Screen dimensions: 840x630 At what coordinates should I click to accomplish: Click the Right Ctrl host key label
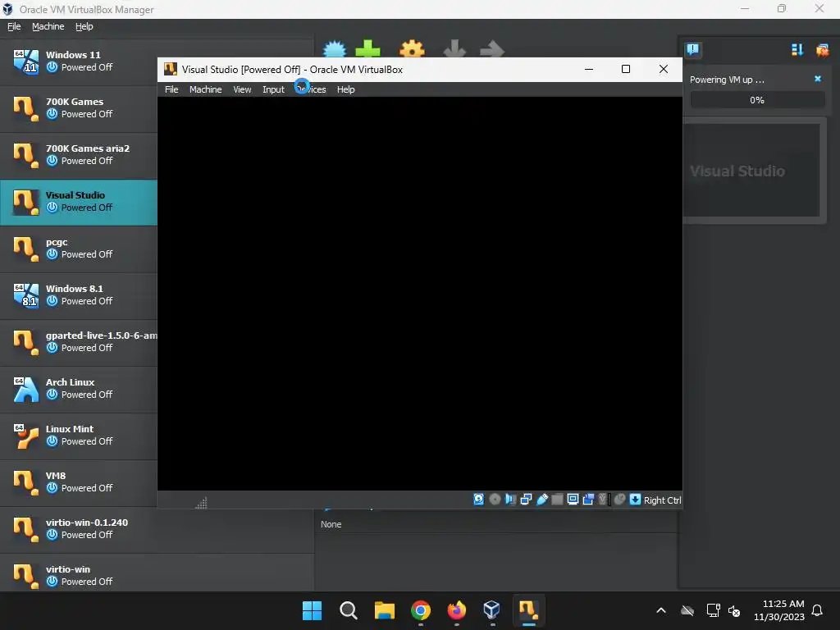pyautogui.click(x=662, y=500)
